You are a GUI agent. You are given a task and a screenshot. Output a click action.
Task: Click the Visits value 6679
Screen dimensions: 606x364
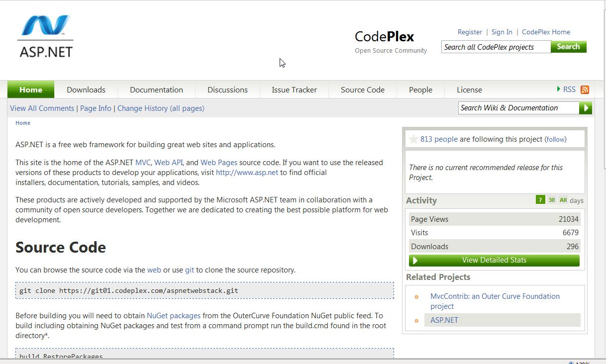[x=571, y=233]
